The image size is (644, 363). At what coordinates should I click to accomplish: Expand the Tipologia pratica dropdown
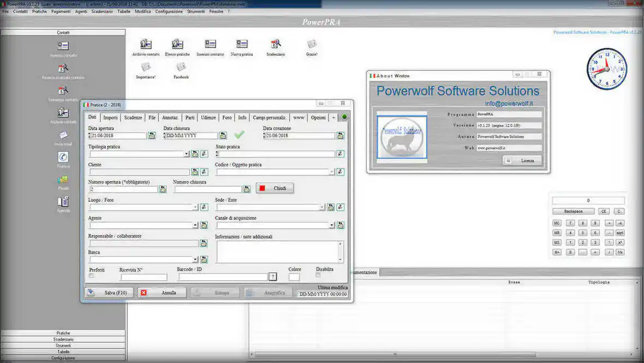pyautogui.click(x=187, y=154)
